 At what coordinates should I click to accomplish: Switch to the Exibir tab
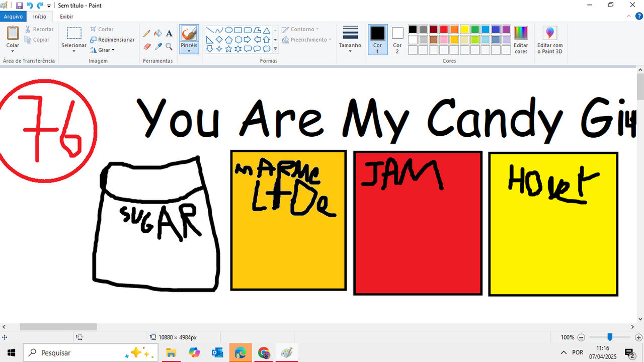(x=66, y=17)
